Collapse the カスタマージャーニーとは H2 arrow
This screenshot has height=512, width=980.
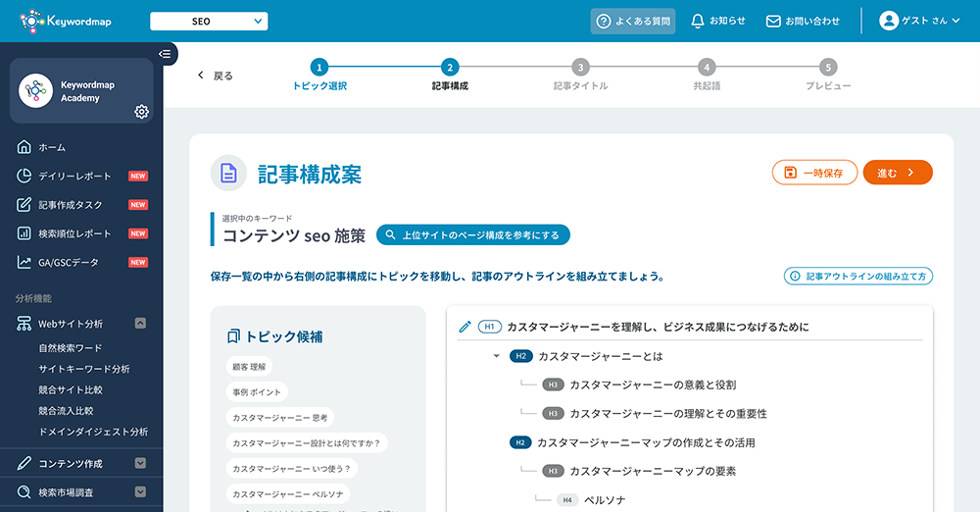[496, 356]
